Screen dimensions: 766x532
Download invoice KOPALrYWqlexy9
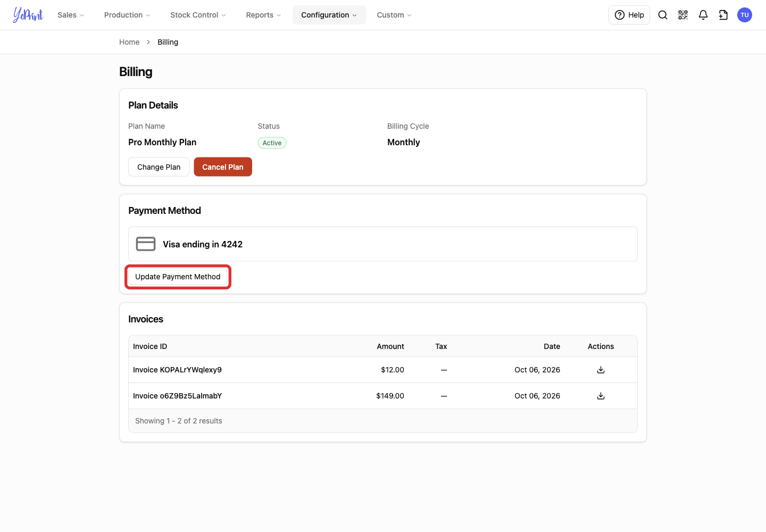[601, 370]
